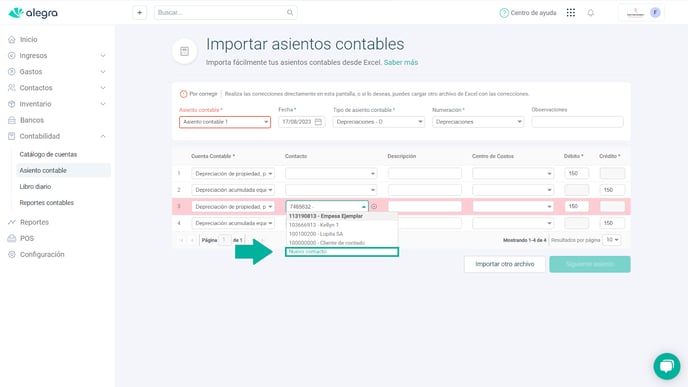Open the apps grid icon
The image size is (688, 387).
(570, 13)
